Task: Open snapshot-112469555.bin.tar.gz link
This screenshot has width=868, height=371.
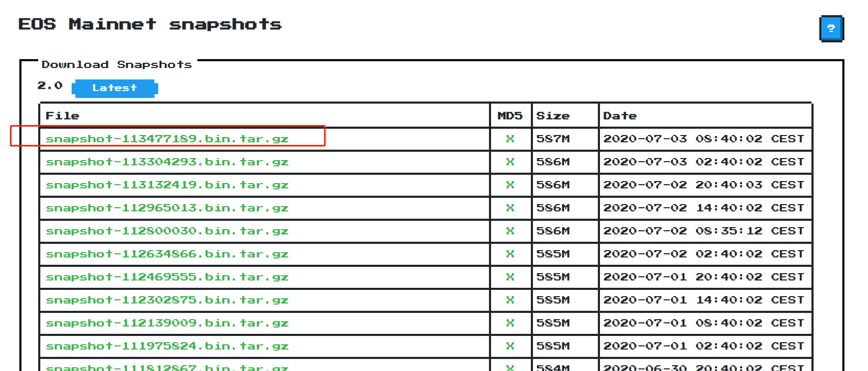Action: pyautogui.click(x=167, y=277)
